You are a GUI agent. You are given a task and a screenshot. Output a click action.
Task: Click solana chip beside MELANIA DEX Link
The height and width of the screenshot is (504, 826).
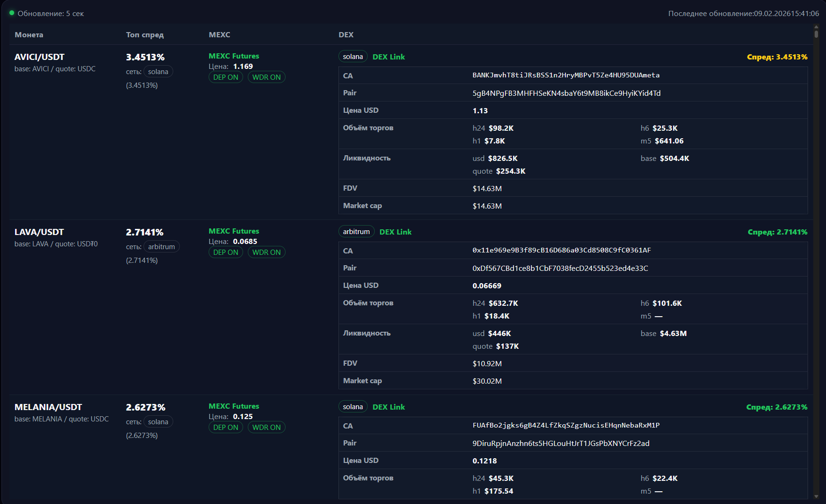(x=353, y=407)
